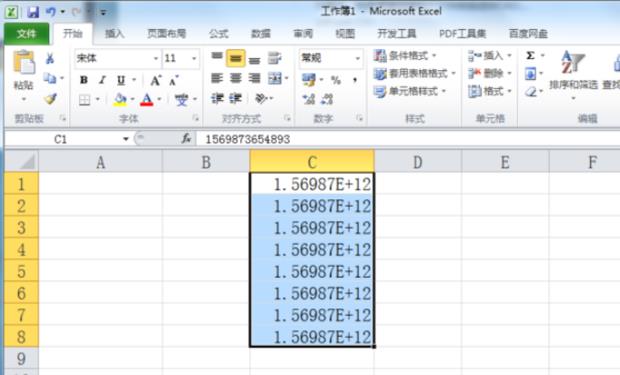Click the top align icon
This screenshot has height=375, width=620.
217,56
